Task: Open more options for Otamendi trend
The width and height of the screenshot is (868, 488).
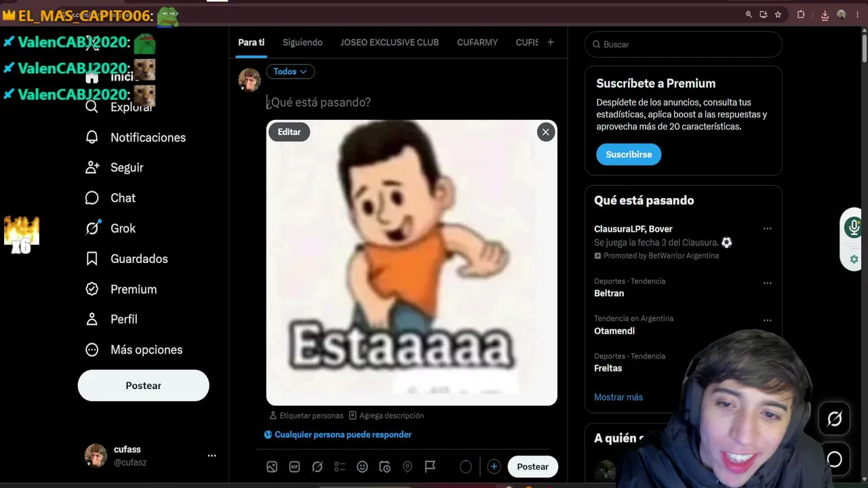Action: pos(768,320)
